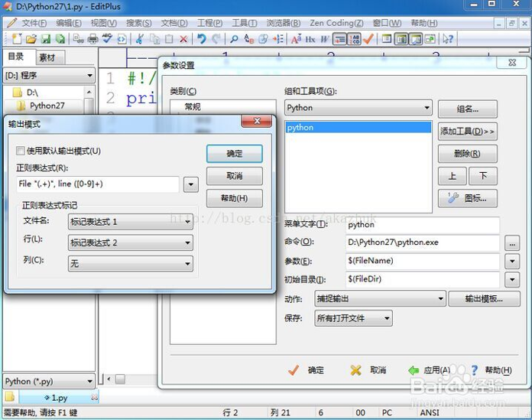532x420 pixels.
Task: Click the wrench icon on 图标 button
Action: click(x=453, y=197)
